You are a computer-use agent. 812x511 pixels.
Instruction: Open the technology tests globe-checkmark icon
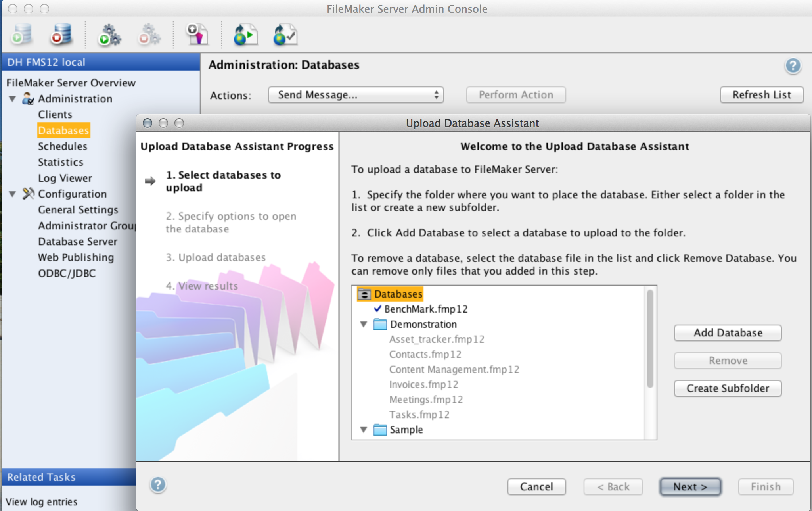285,35
